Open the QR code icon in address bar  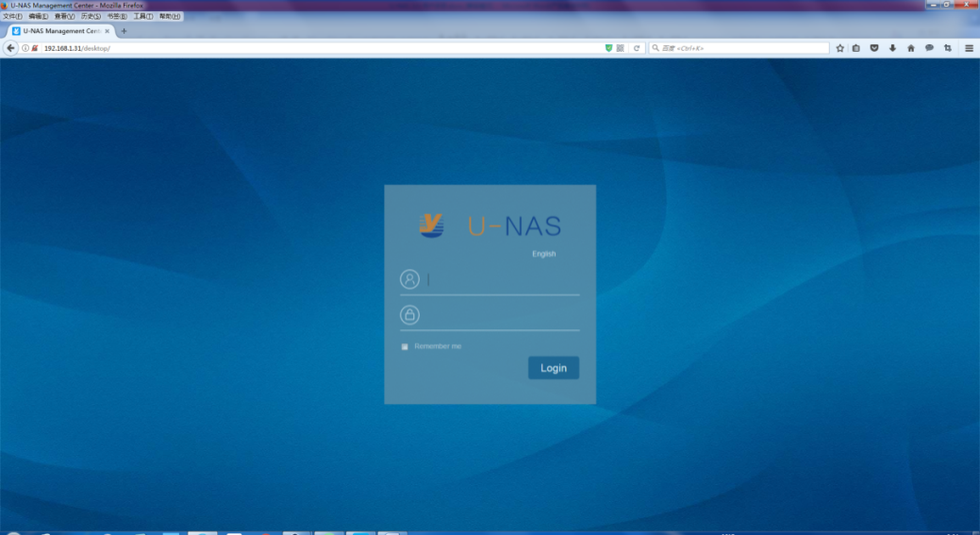coord(620,48)
